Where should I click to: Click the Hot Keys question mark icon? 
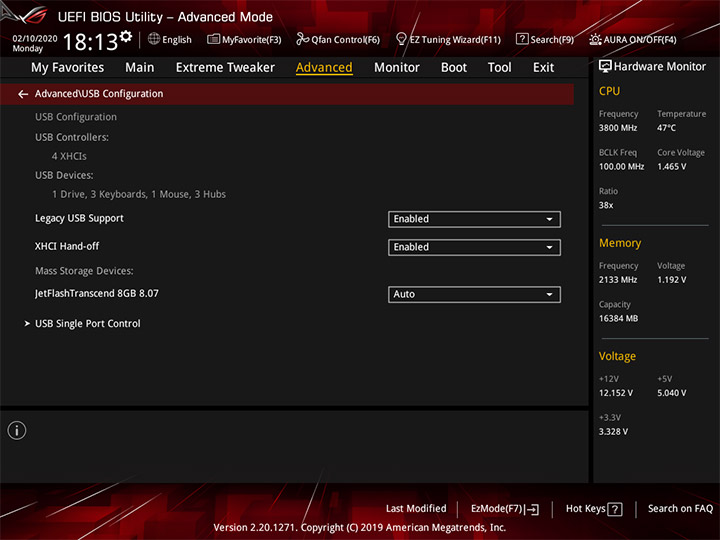614,509
